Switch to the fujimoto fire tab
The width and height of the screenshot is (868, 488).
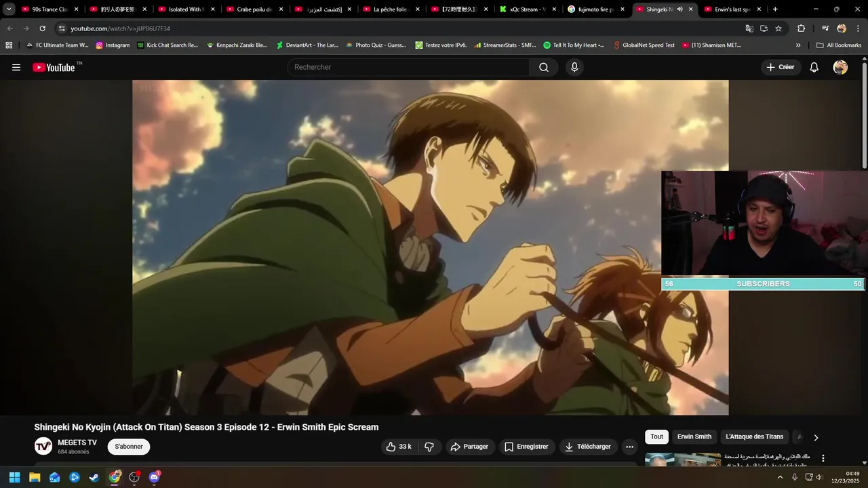point(595,9)
